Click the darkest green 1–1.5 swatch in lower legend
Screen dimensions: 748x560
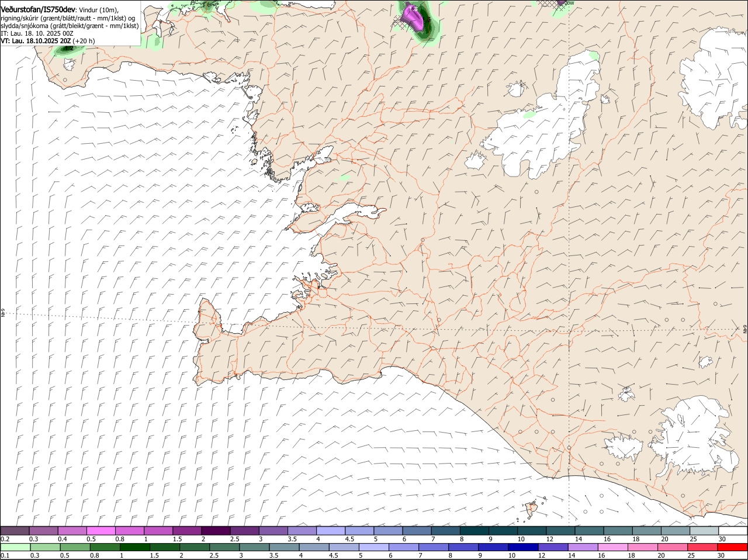point(135,547)
